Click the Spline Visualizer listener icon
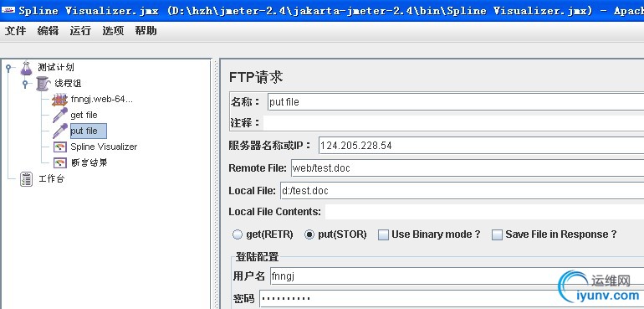The height and width of the screenshot is (309, 644). point(60,147)
